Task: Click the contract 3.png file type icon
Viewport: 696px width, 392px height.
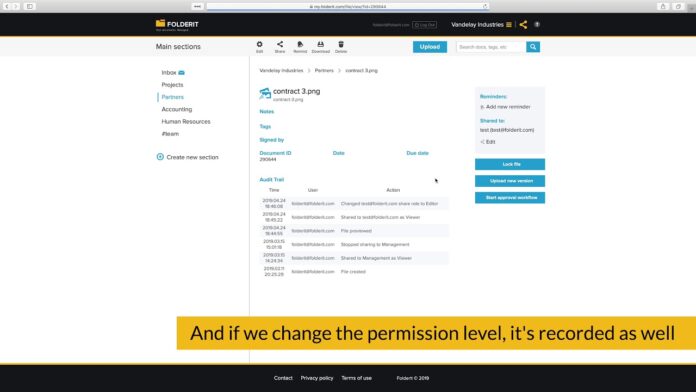Action: [x=265, y=93]
